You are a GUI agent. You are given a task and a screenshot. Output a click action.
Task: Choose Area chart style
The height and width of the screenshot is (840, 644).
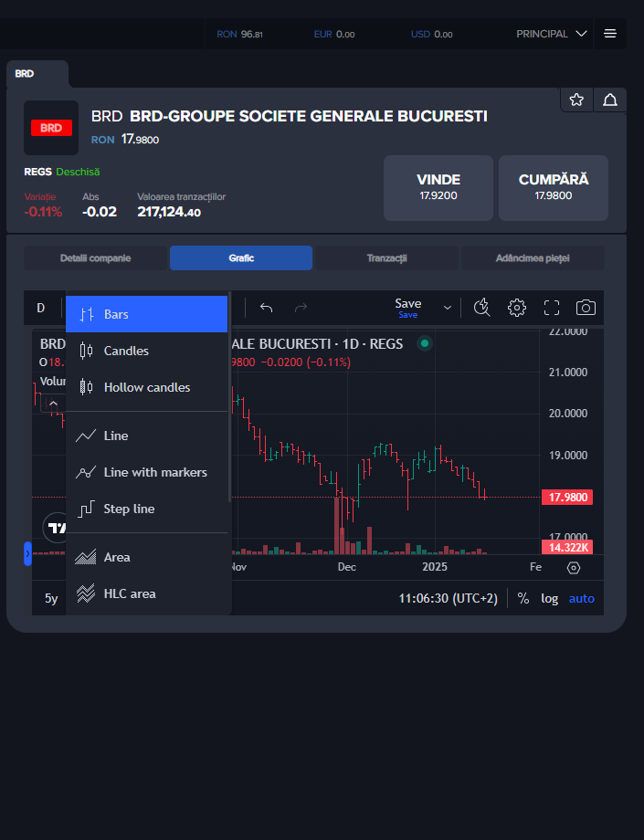point(147,557)
